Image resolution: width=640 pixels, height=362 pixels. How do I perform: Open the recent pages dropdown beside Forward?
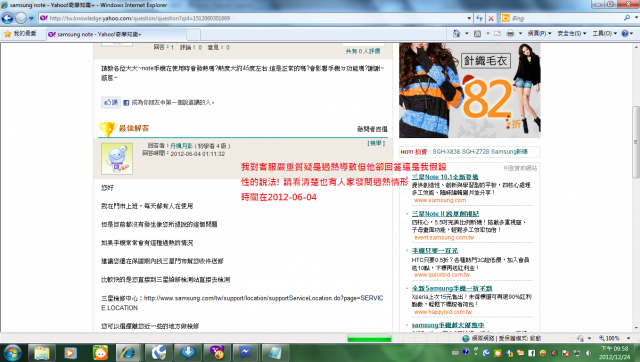[31, 18]
